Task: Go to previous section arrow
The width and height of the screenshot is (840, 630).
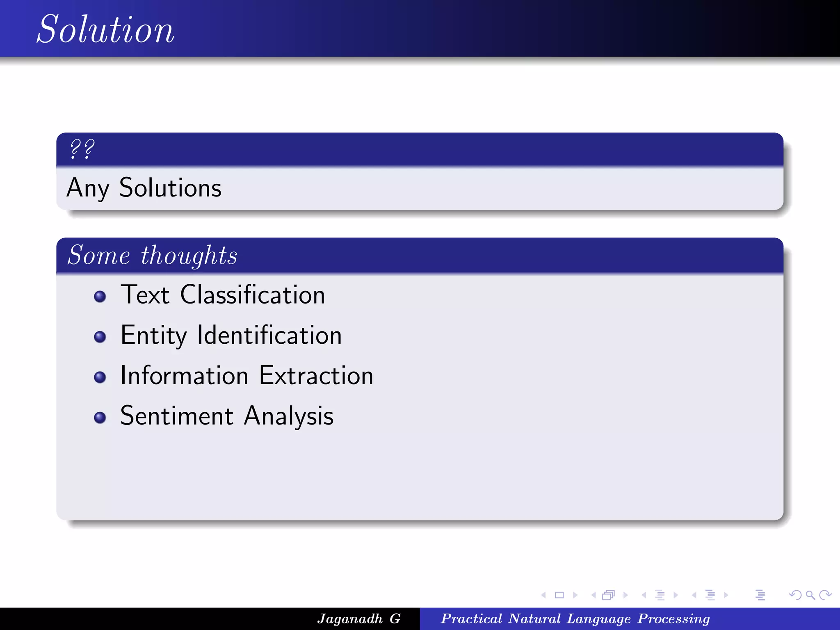Action: pyautogui.click(x=694, y=595)
